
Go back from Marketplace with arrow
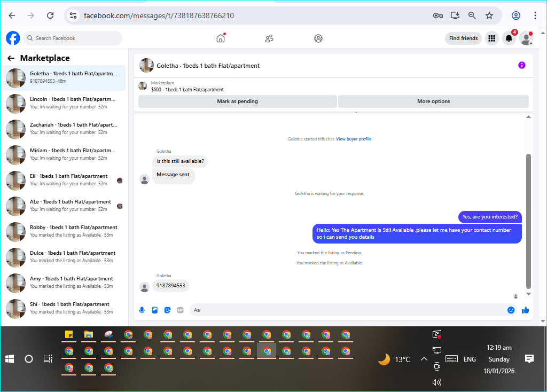tap(11, 58)
